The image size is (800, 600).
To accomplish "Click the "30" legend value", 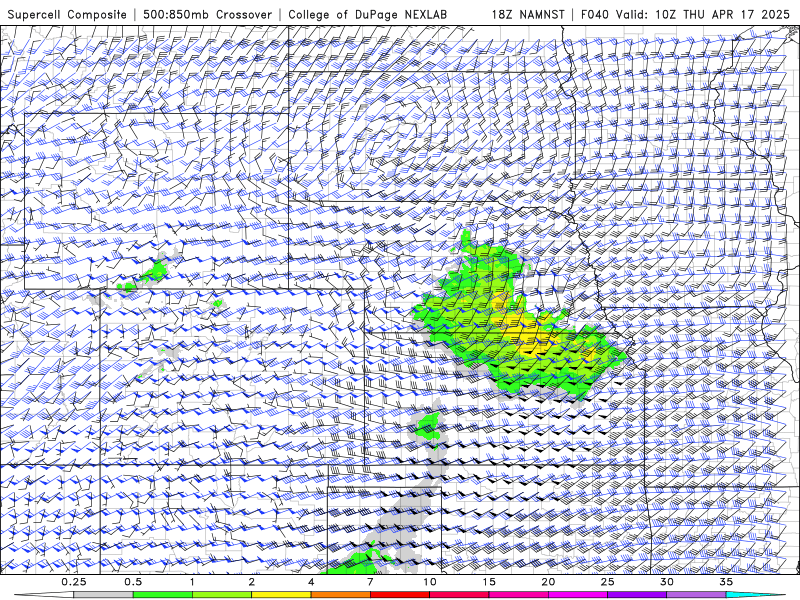I will click(x=667, y=582).
